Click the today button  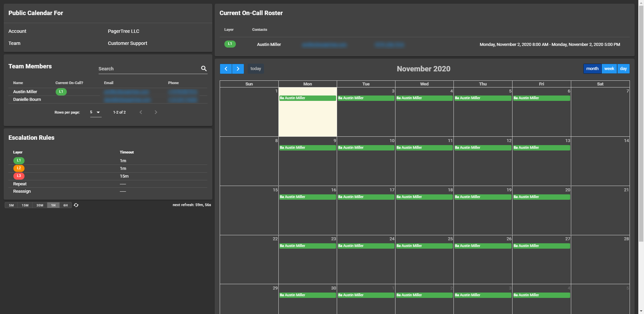[256, 69]
